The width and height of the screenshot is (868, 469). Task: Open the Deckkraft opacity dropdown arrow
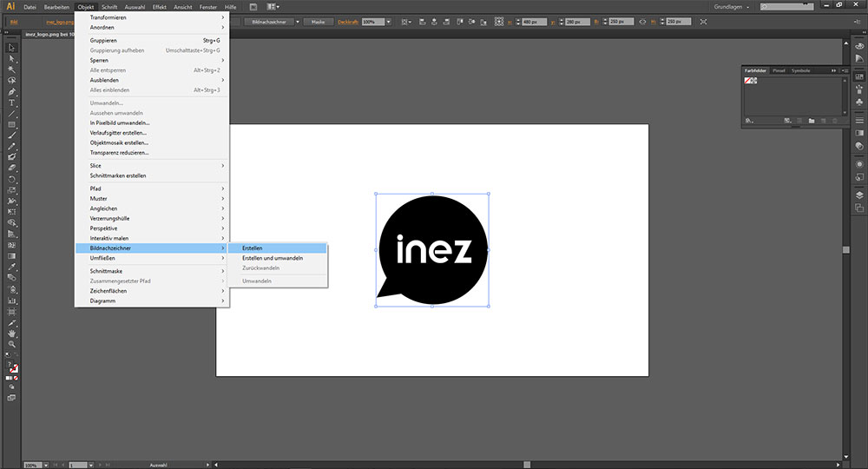point(389,23)
